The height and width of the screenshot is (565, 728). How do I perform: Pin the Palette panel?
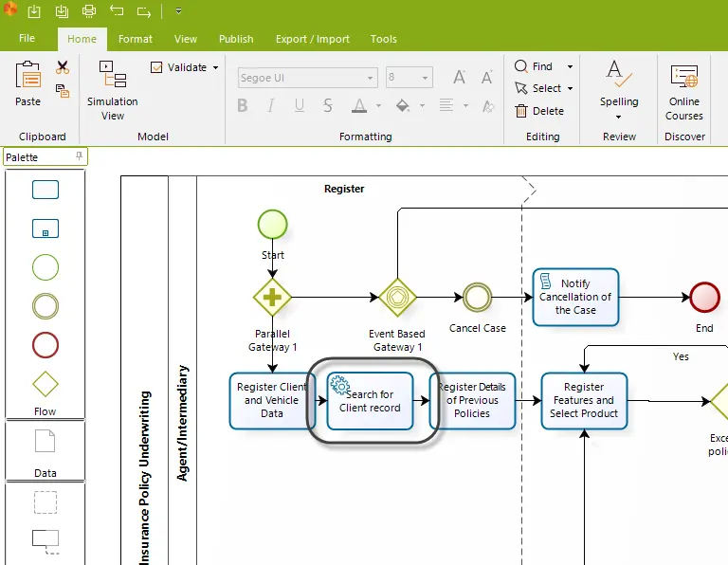click(79, 156)
